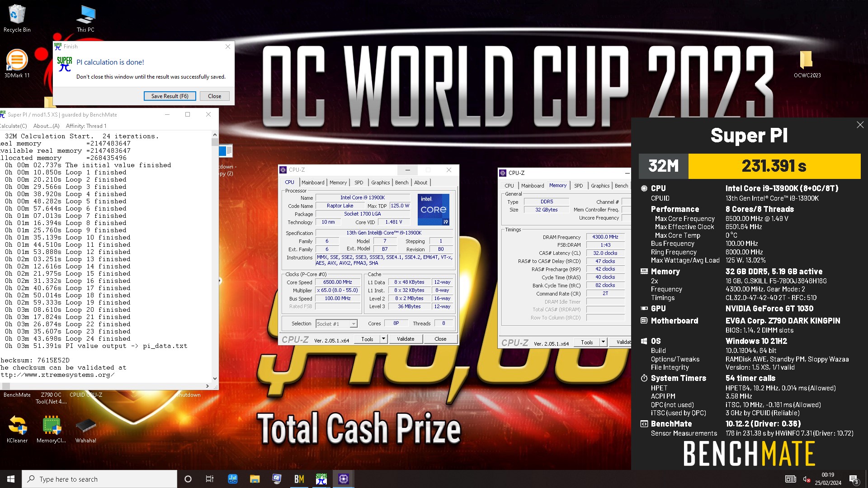Click the 231.391 s result banner
The width and height of the screenshot is (868, 488).
tap(774, 166)
